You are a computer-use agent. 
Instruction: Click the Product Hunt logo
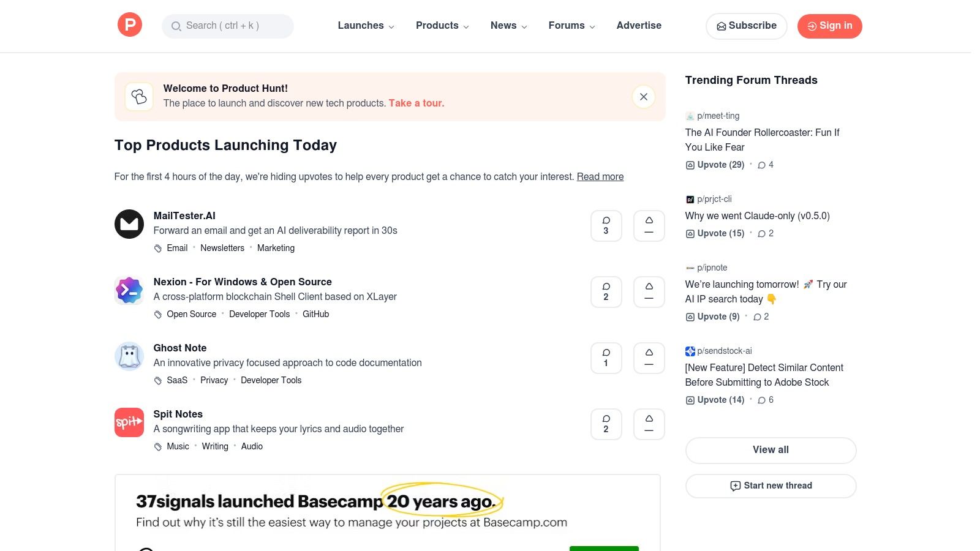pos(130,25)
